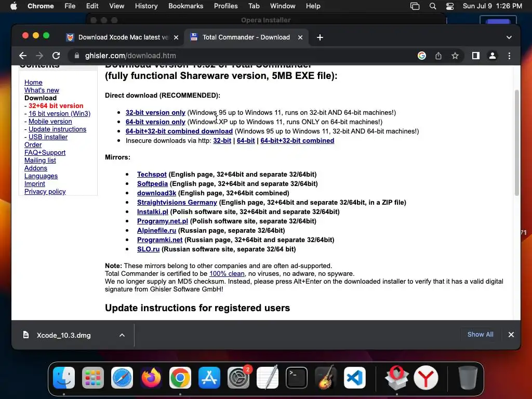Open the Apple menu
This screenshot has height=399, width=532.
pos(14,6)
